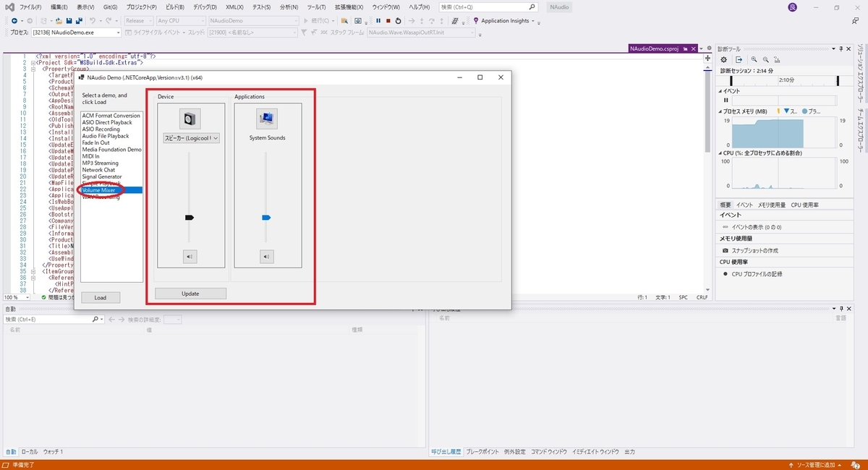Open diagnostic tools settings gear
This screenshot has height=470, width=868.
(x=723, y=59)
